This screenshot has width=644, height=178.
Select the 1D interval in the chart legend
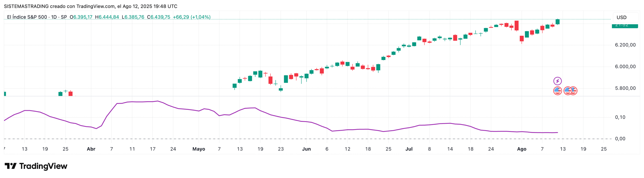(x=54, y=17)
